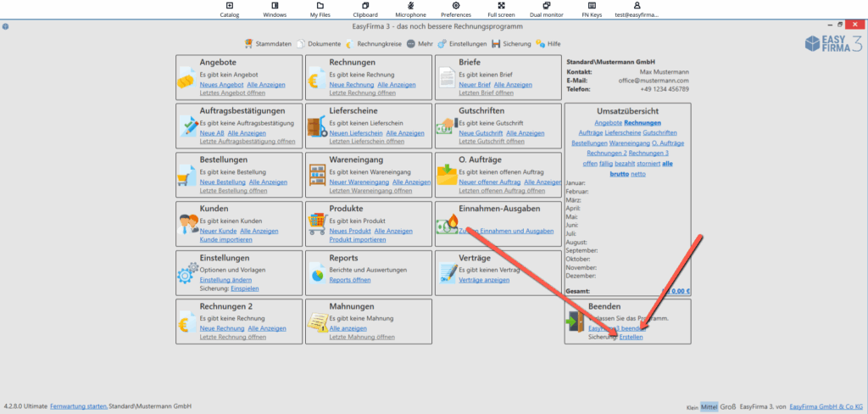
Task: Click Reports öffnen link
Action: coord(350,280)
